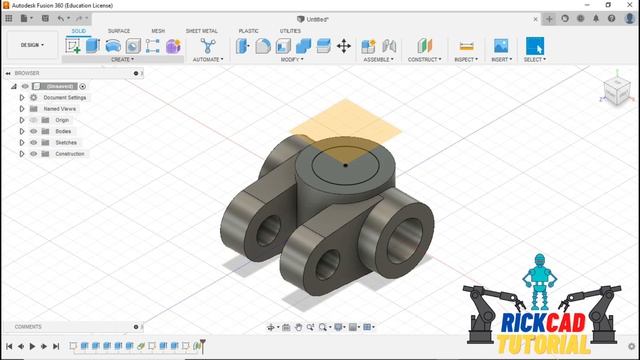Select the Shell tool

point(283,46)
